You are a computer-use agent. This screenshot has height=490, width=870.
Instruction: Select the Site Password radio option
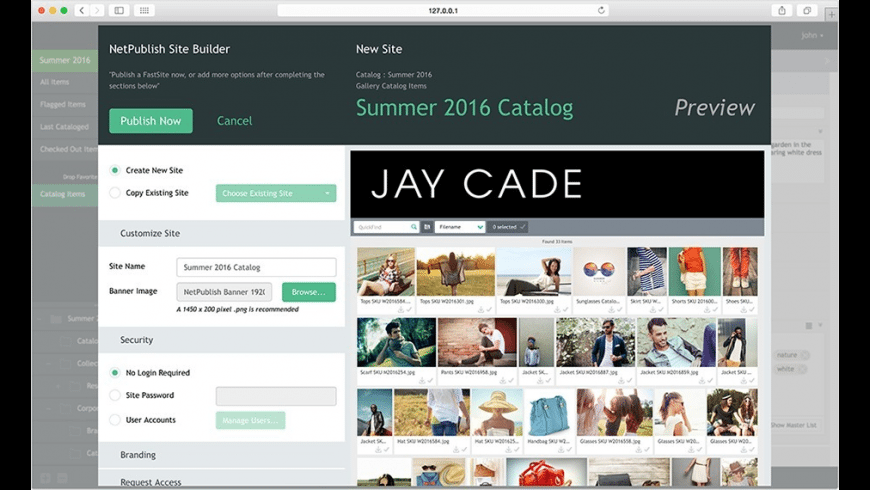click(115, 395)
